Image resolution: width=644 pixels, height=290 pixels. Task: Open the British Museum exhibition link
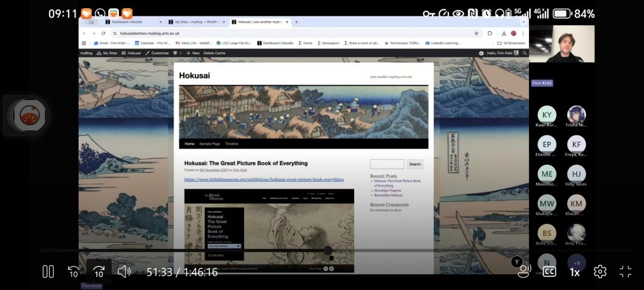pyautogui.click(x=264, y=179)
